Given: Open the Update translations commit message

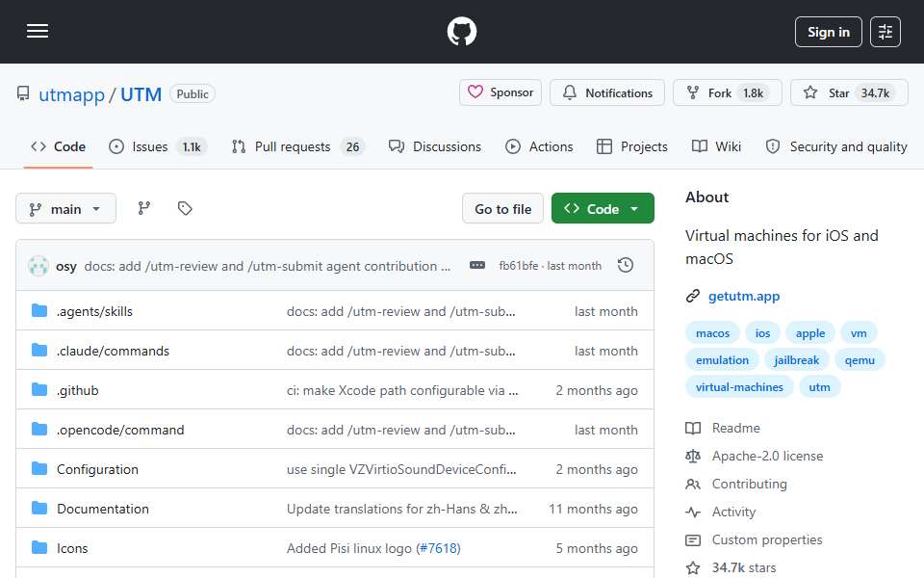Looking at the screenshot, I should click(402, 509).
